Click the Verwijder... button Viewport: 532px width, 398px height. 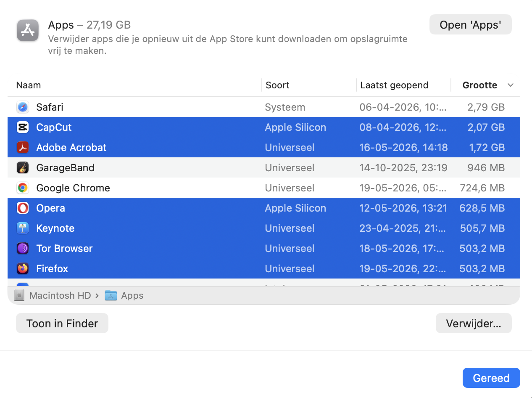click(x=474, y=323)
